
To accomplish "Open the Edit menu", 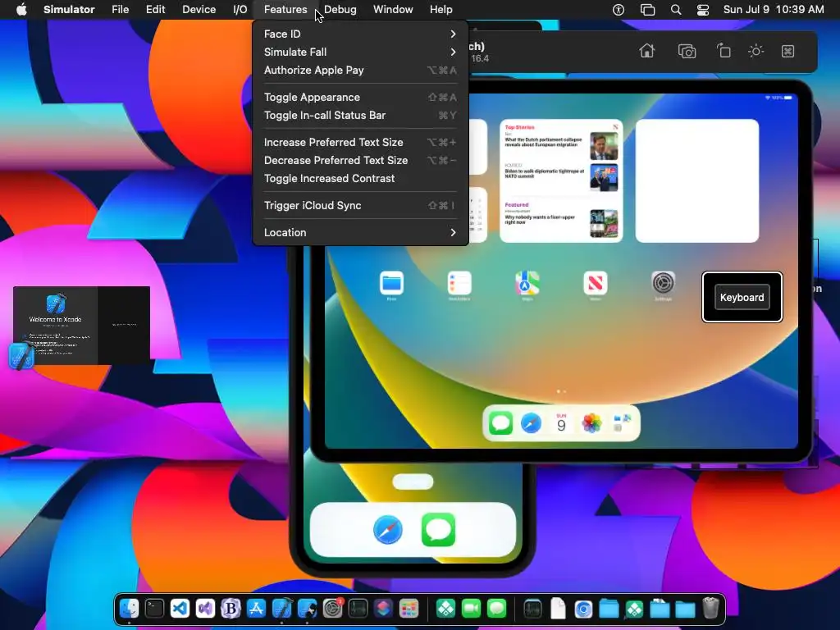I will click(x=155, y=10).
